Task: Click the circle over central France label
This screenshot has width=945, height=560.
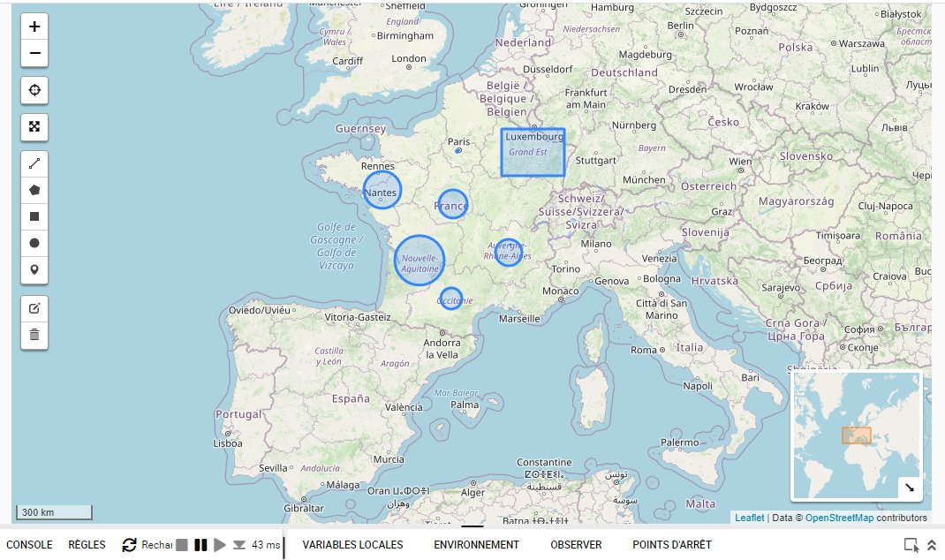Action: pyautogui.click(x=452, y=204)
